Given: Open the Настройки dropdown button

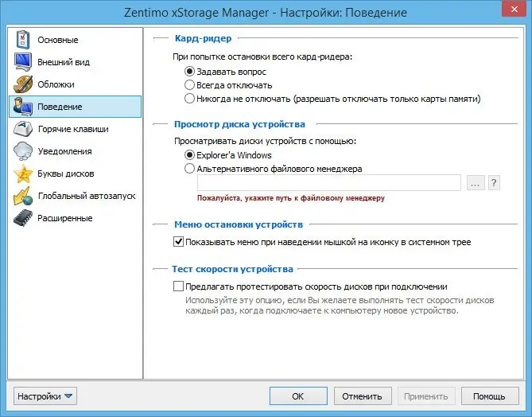Looking at the screenshot, I should click(x=45, y=396).
